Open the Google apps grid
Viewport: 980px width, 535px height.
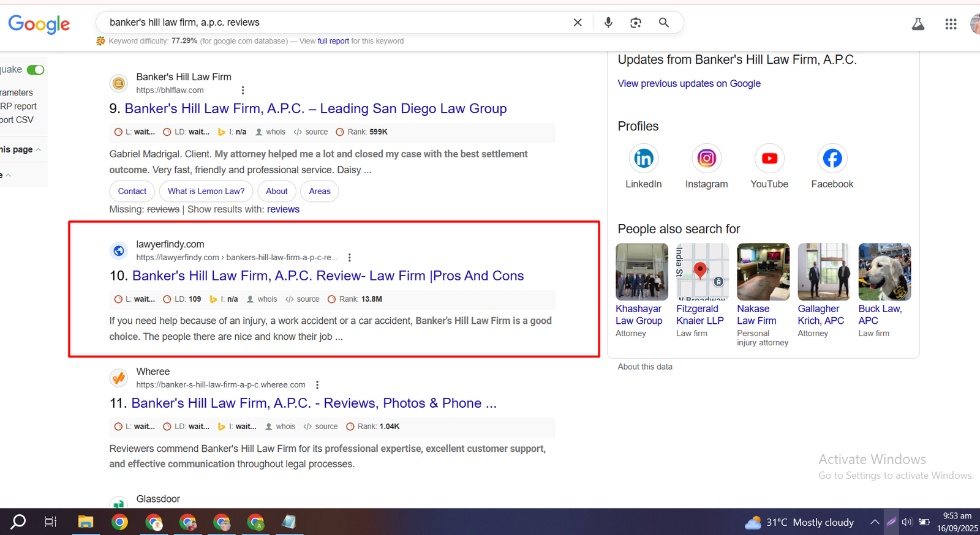[951, 24]
